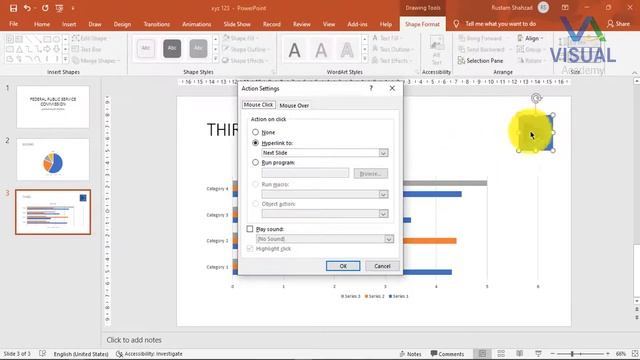
Task: Select slide 1 thumbnail in the slide panel
Action: coord(53,107)
